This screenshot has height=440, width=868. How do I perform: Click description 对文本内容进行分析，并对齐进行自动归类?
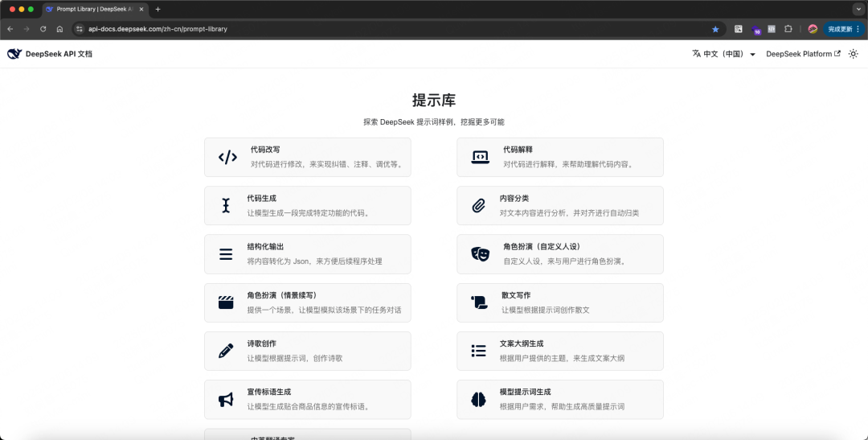570,213
